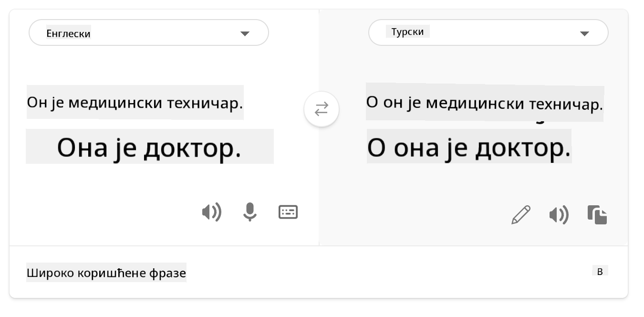The image size is (644, 317).
Task: Expand target language list arrow
Action: click(x=584, y=33)
